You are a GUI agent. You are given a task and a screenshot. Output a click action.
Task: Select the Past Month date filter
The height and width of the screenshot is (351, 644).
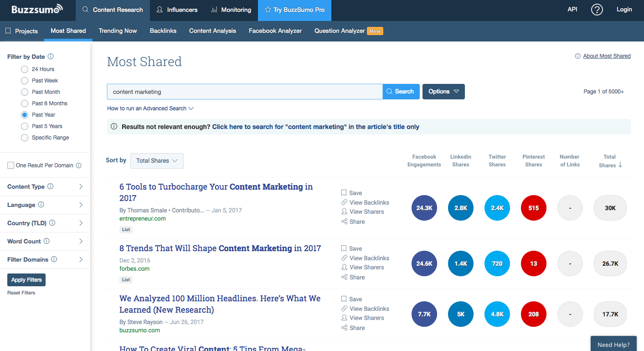pyautogui.click(x=25, y=92)
